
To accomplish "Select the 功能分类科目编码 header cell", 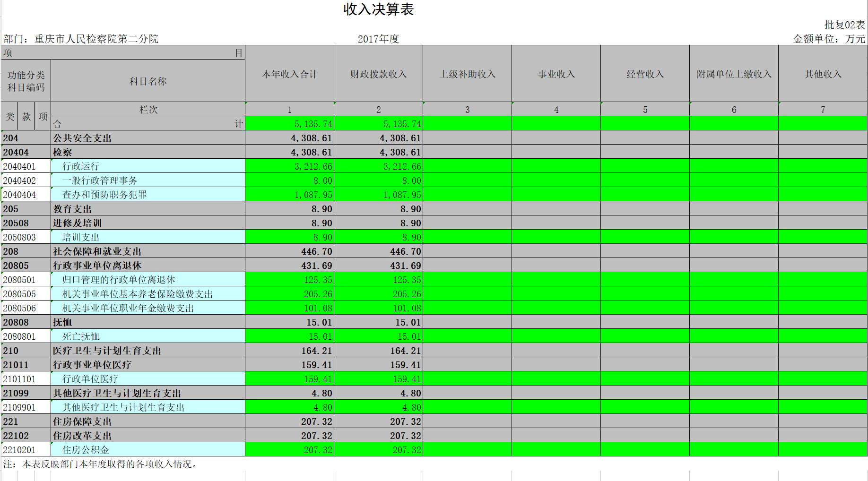I will coord(26,81).
